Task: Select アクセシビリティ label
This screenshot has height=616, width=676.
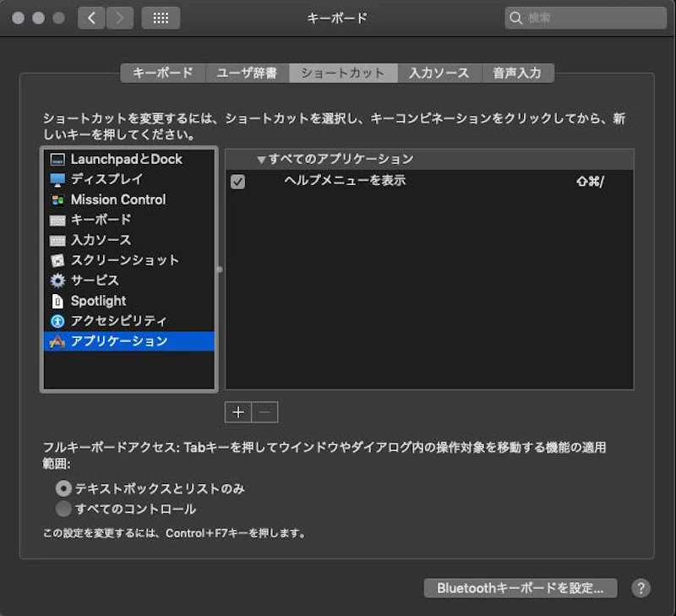Action: click(x=118, y=321)
